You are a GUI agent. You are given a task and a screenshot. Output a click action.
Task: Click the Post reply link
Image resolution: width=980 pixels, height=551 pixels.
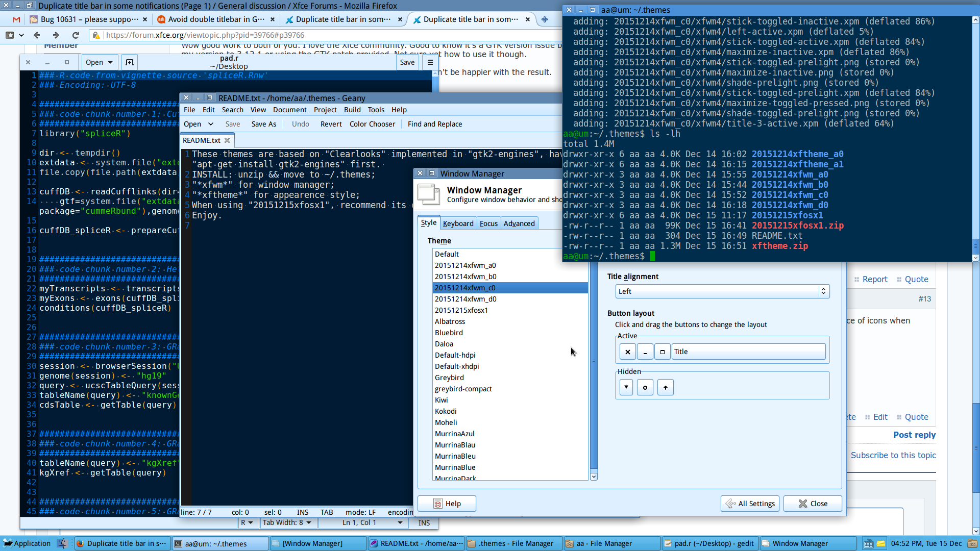(x=914, y=435)
